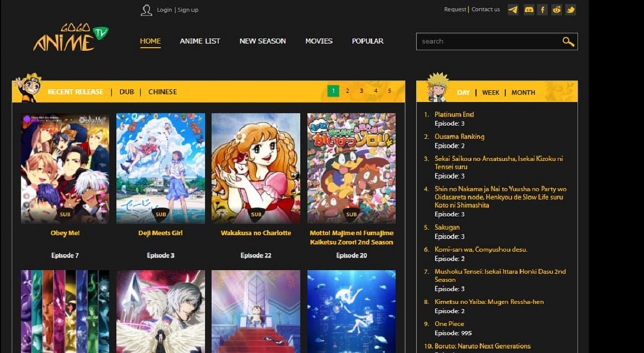Go to page 3 of releases

click(x=361, y=91)
